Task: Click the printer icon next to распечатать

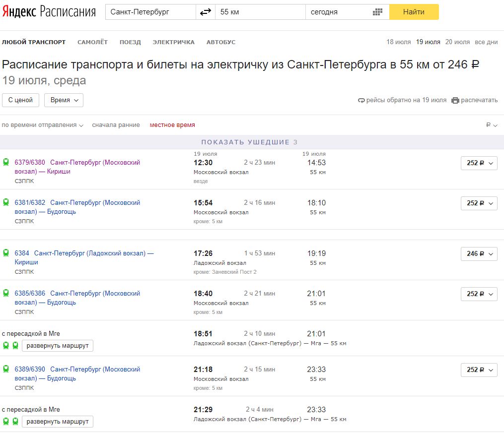Action: tap(455, 100)
